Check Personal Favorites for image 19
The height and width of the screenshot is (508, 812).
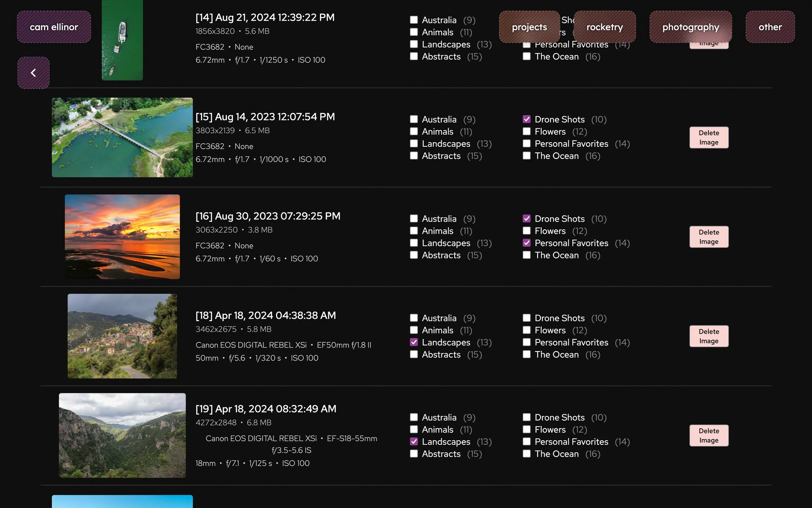[527, 442]
